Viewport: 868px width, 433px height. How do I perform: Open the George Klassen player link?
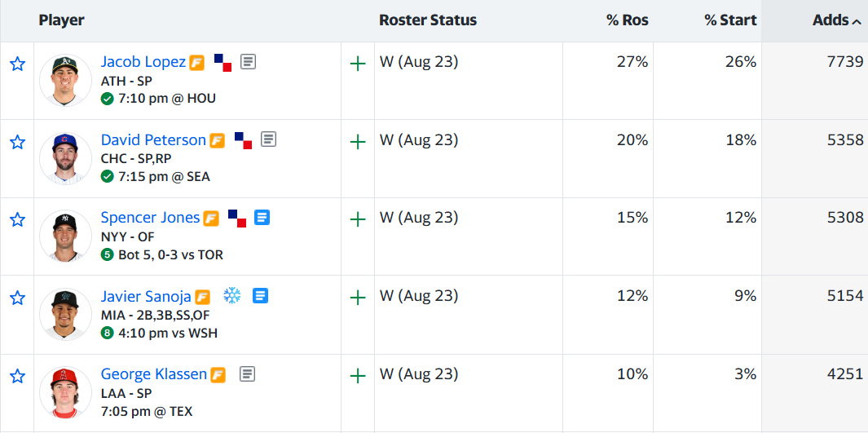pos(154,373)
